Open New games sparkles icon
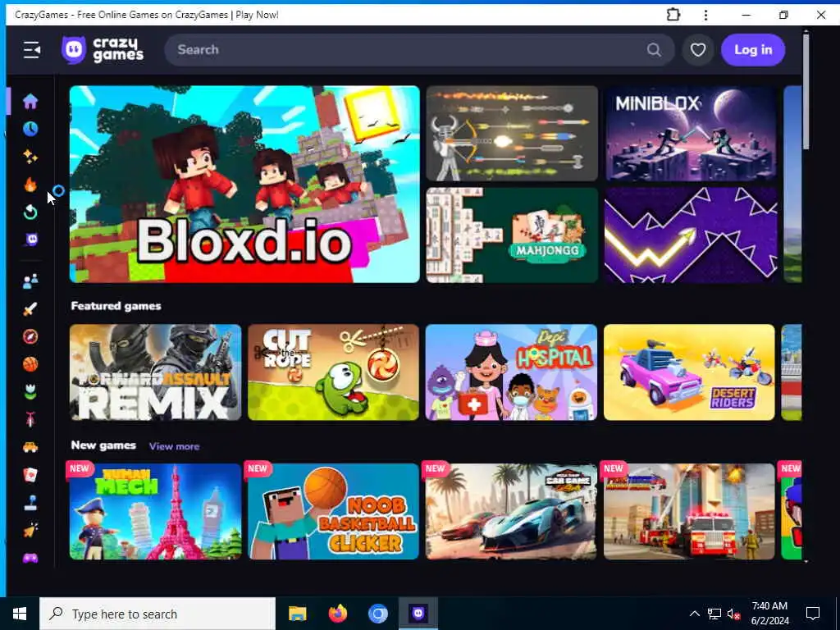The height and width of the screenshot is (630, 840). coord(30,157)
